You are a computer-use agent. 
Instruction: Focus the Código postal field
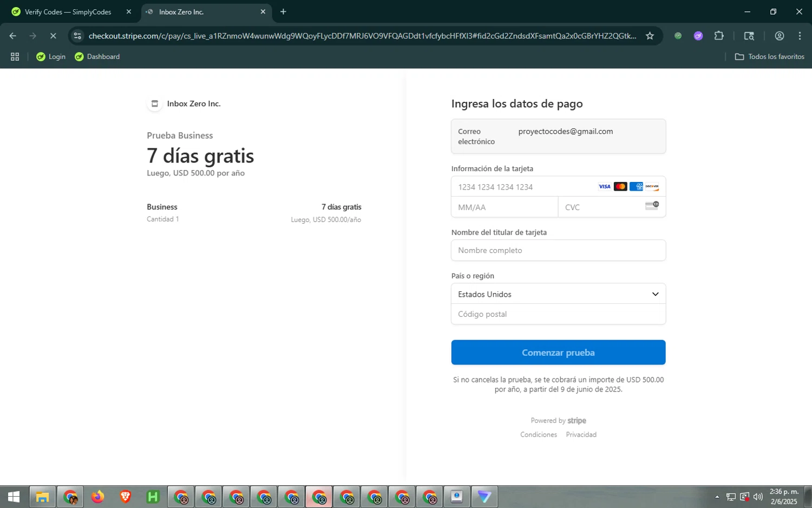[558, 314]
